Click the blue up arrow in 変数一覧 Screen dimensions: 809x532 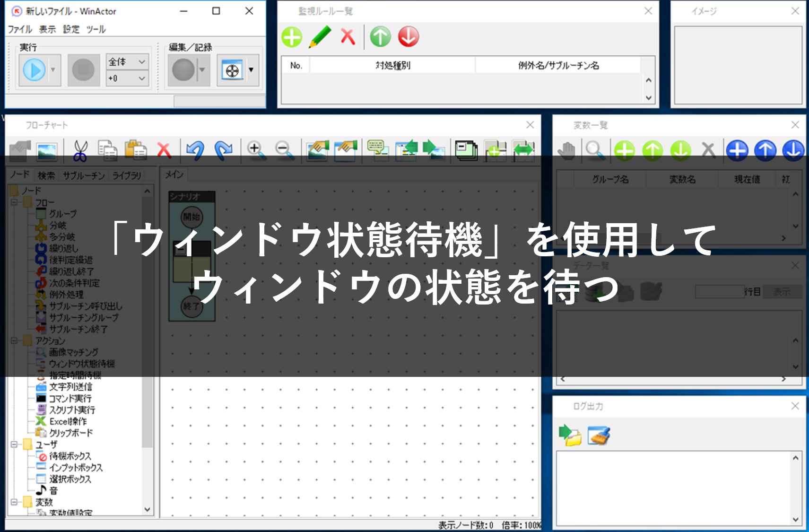765,150
